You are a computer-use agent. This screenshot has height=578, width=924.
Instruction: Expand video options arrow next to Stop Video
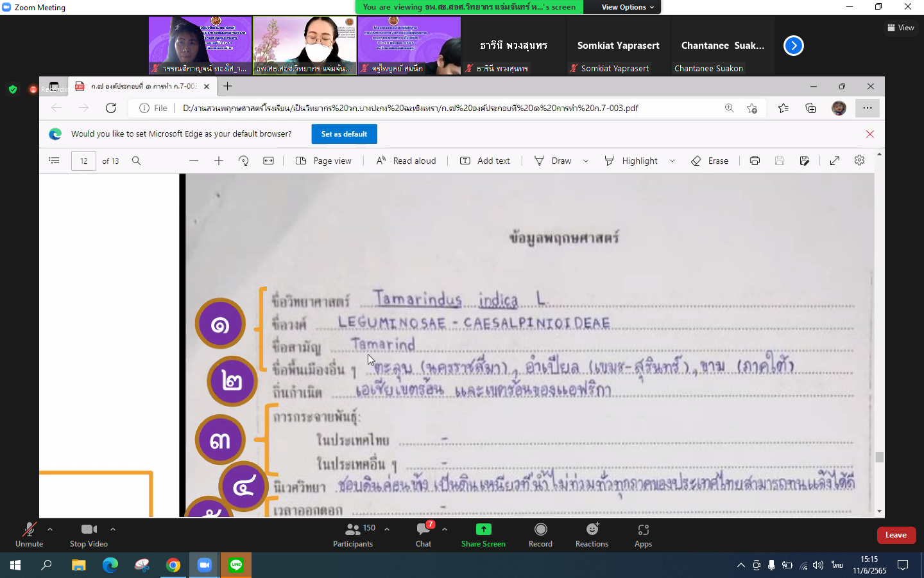click(113, 529)
